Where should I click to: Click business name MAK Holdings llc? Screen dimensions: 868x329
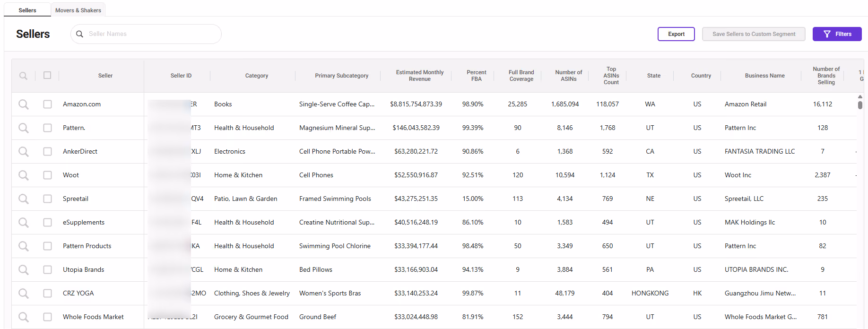(750, 222)
